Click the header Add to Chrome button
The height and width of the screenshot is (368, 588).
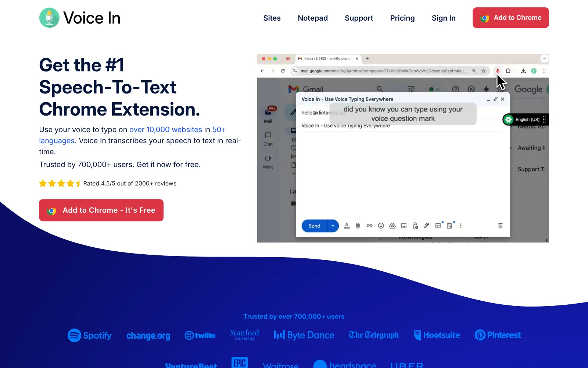coord(510,18)
